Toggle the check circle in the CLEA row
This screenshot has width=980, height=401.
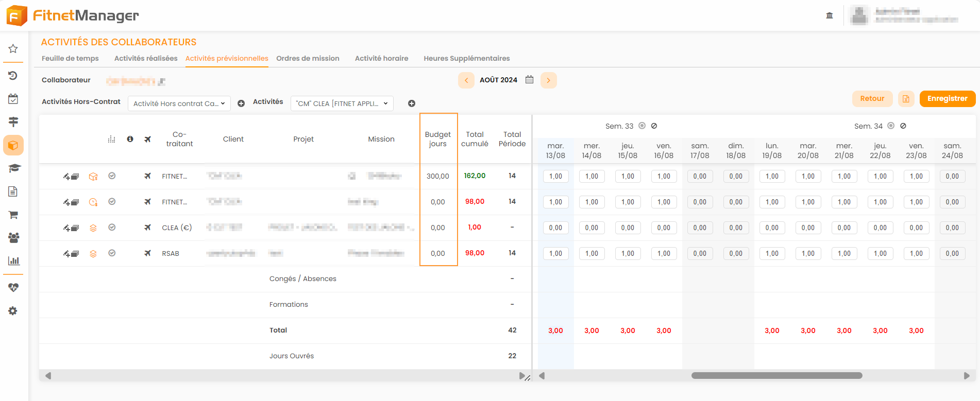click(112, 228)
